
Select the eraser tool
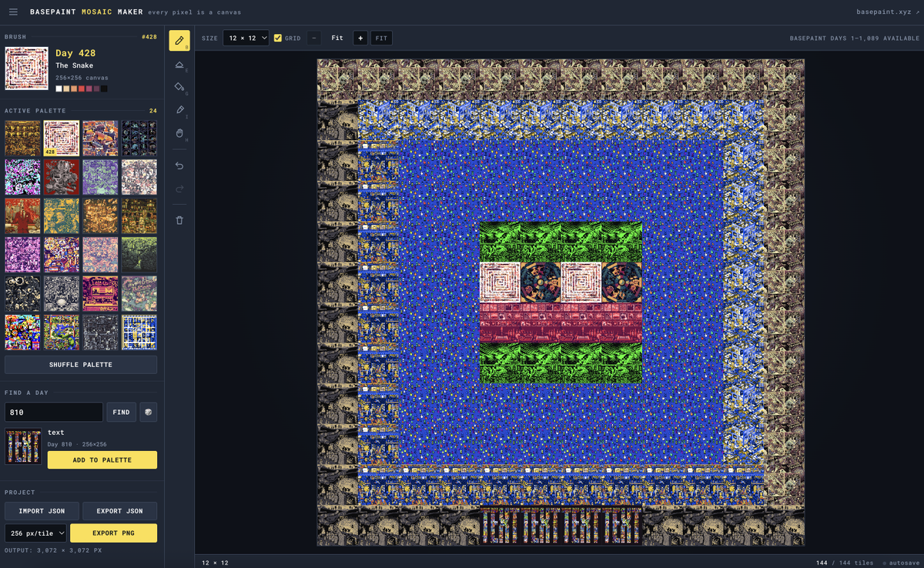click(179, 64)
